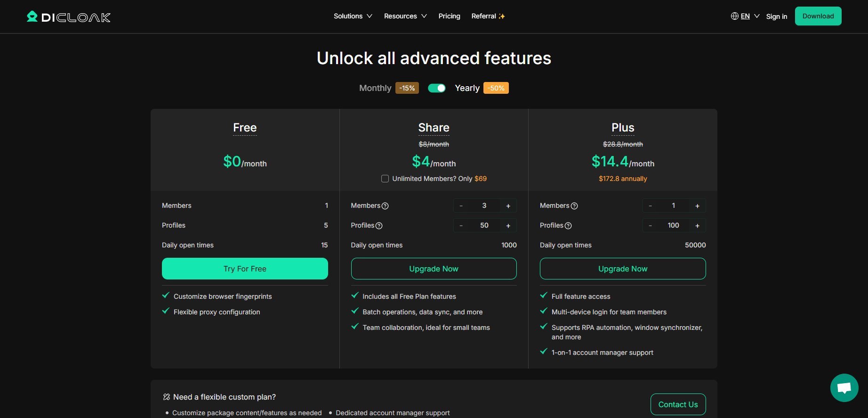This screenshot has height=418, width=868.
Task: Expand the Solutions dropdown menu
Action: [x=353, y=16]
